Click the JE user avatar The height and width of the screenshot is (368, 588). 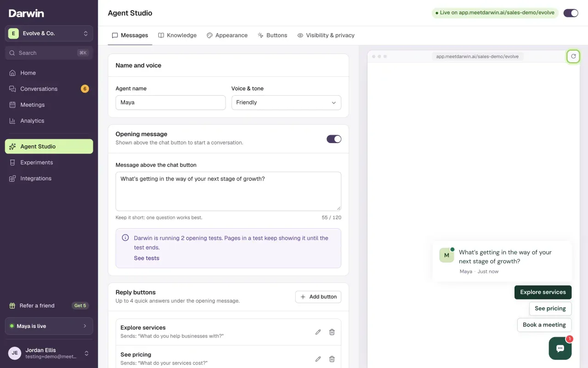point(15,353)
